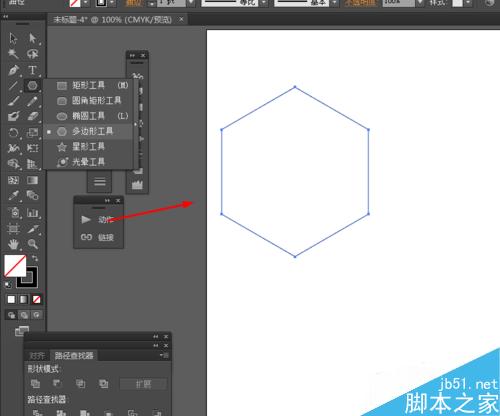Viewport: 500px width, 416px height.
Task: Select the Lasso tool
Action: point(32,54)
